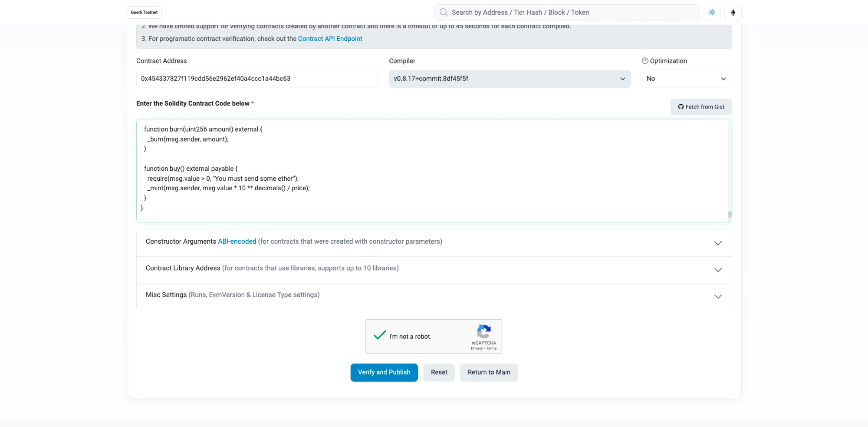Screen dimensions: 868x427
Task: Click the code textarea scrollbar thumb
Action: click(x=730, y=214)
